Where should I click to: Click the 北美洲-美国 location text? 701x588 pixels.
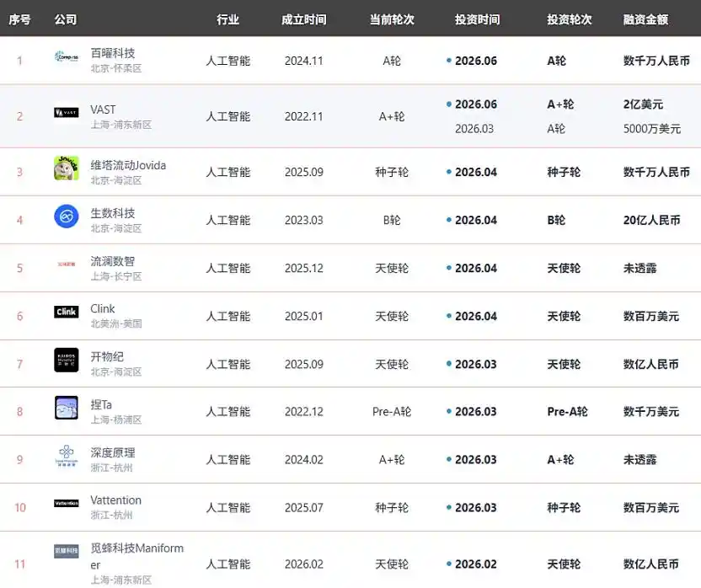pos(116,323)
